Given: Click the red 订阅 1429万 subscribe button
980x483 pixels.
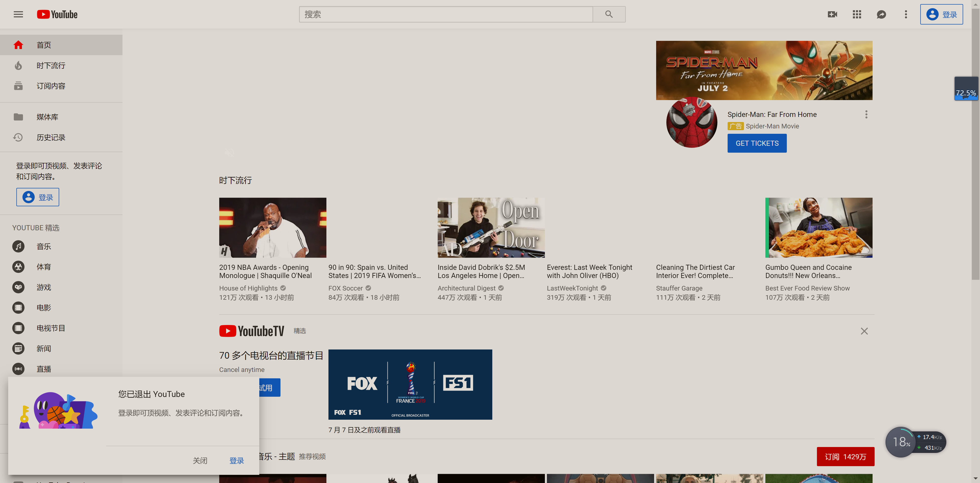Looking at the screenshot, I should [845, 456].
